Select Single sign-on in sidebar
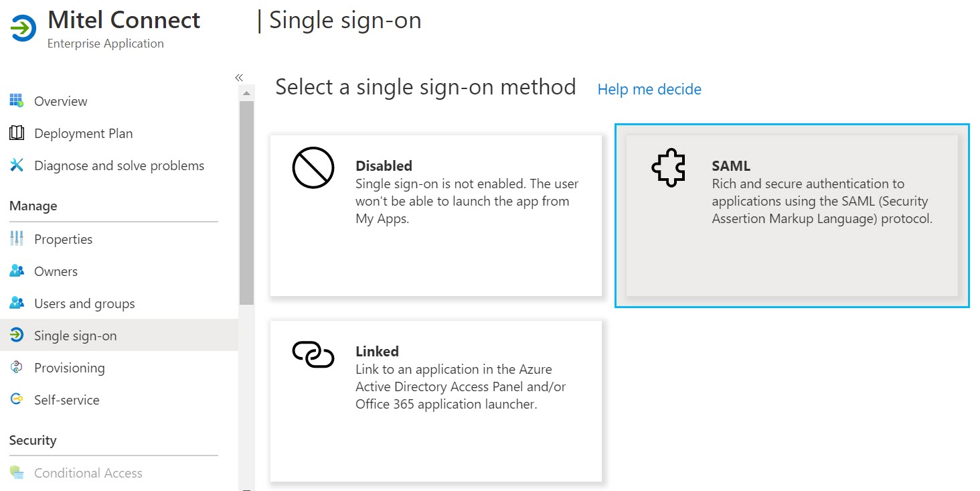 119,336
